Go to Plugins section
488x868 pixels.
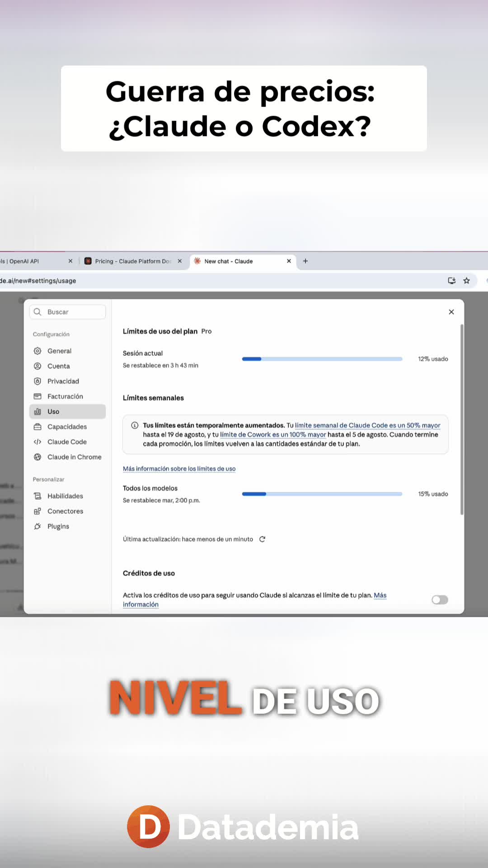coord(67,526)
